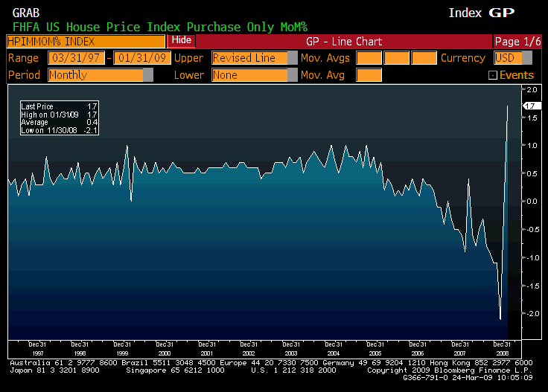Click the lower Mov. Avg field
Screen dimensions: 548x392
tap(369, 75)
